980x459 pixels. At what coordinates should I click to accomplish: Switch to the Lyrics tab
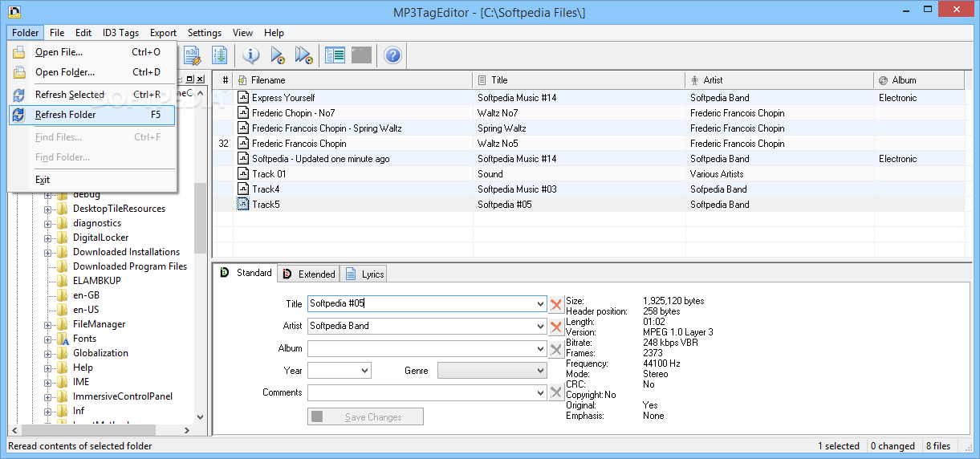coord(364,274)
